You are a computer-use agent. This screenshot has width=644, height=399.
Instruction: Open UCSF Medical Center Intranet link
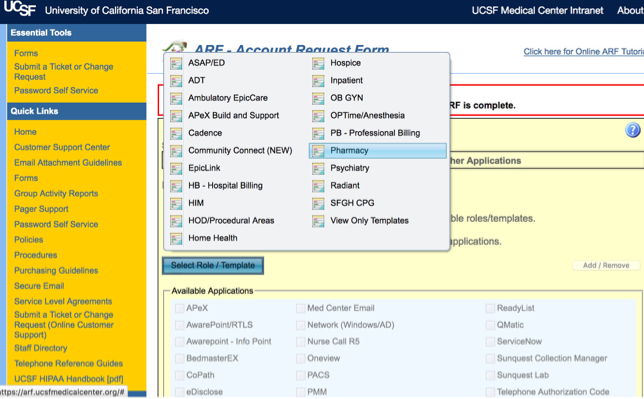(x=537, y=11)
